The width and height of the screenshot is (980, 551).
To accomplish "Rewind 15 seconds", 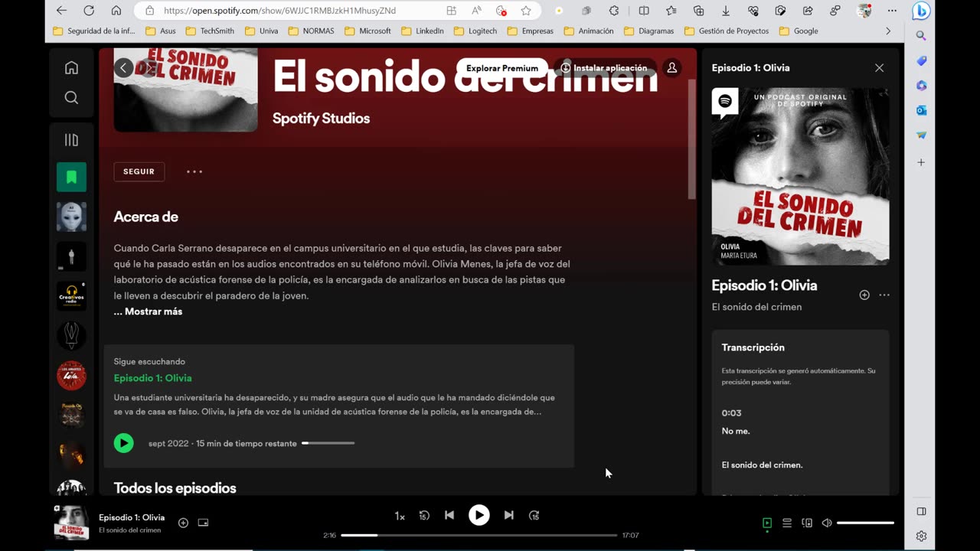I will [x=424, y=516].
